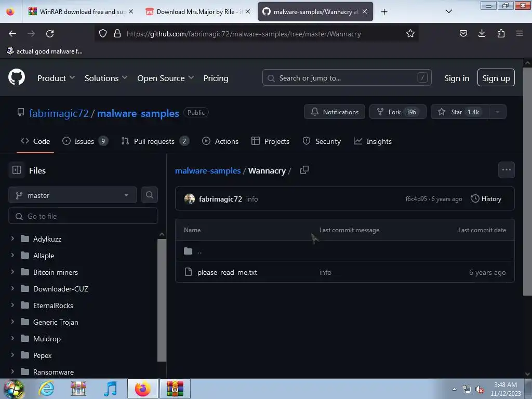Open the master branch selector
Viewport: 532px width, 399px height.
(73, 195)
